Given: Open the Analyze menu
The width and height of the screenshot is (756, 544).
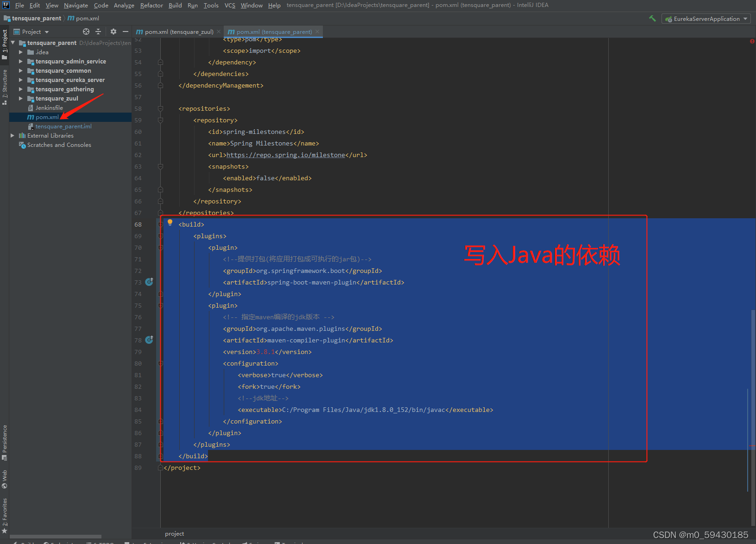Looking at the screenshot, I should pos(124,5).
